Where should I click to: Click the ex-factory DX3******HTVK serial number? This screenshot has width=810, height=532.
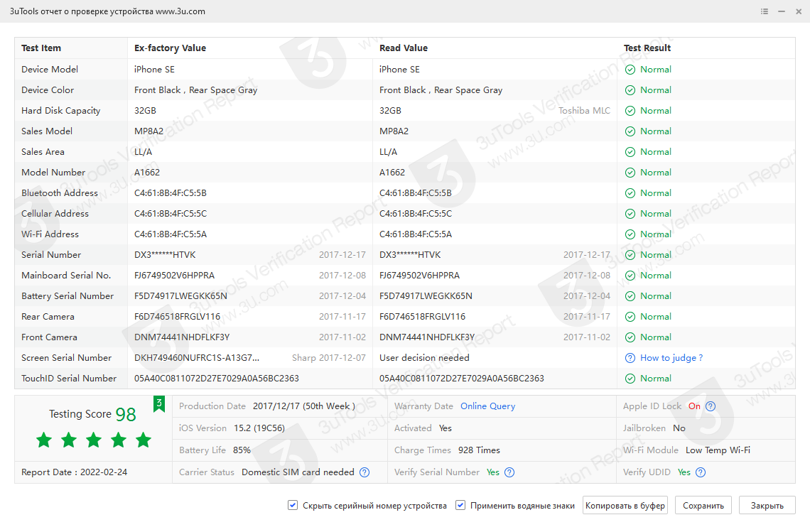[165, 255]
